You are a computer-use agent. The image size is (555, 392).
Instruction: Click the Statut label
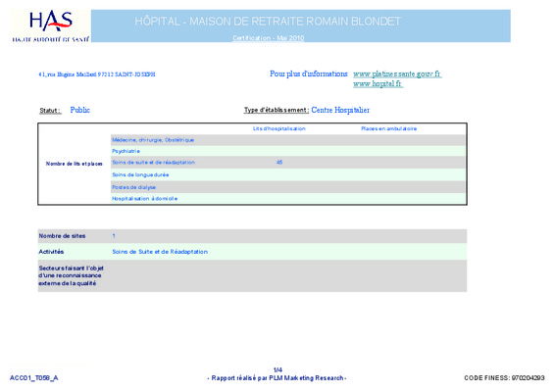50,111
